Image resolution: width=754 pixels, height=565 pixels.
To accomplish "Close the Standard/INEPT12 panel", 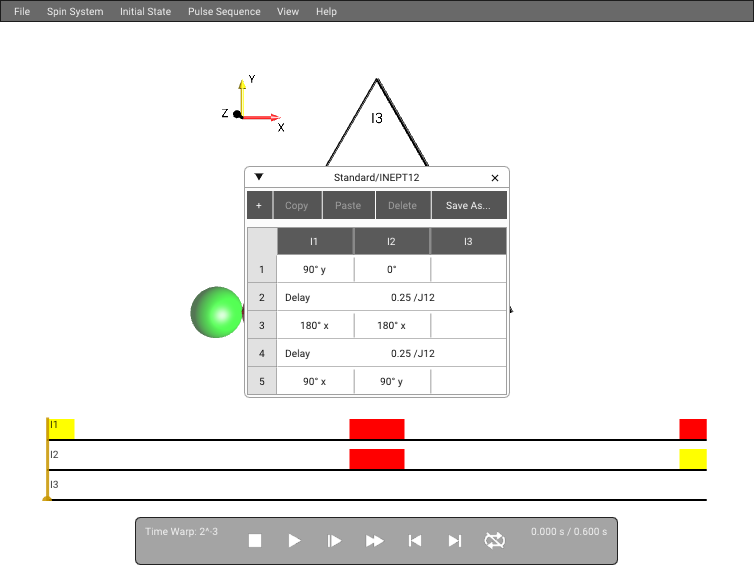I will [495, 178].
